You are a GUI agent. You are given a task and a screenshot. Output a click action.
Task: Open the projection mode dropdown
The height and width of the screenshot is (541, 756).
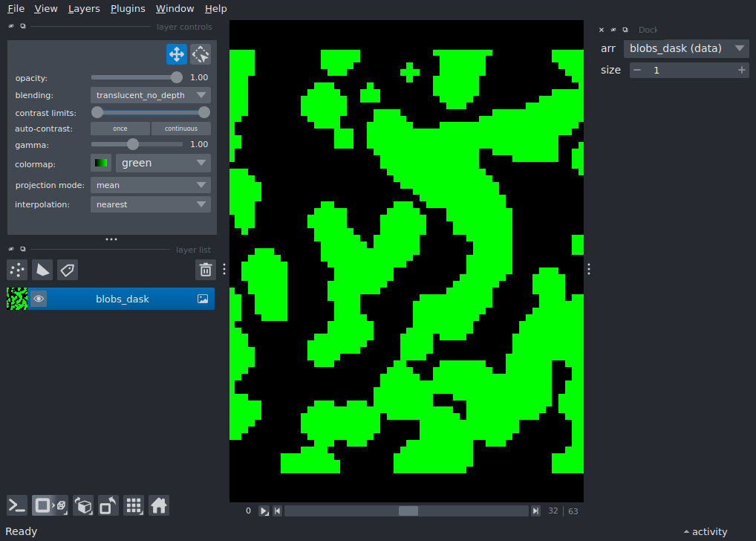tap(150, 184)
